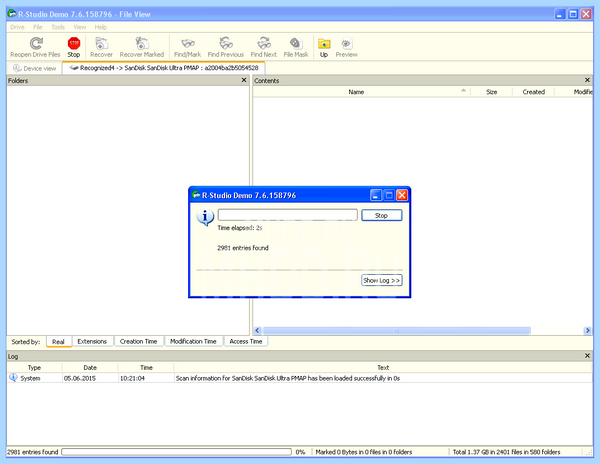Click the Contents horizontal scrollbar thumb

pyautogui.click(x=397, y=330)
